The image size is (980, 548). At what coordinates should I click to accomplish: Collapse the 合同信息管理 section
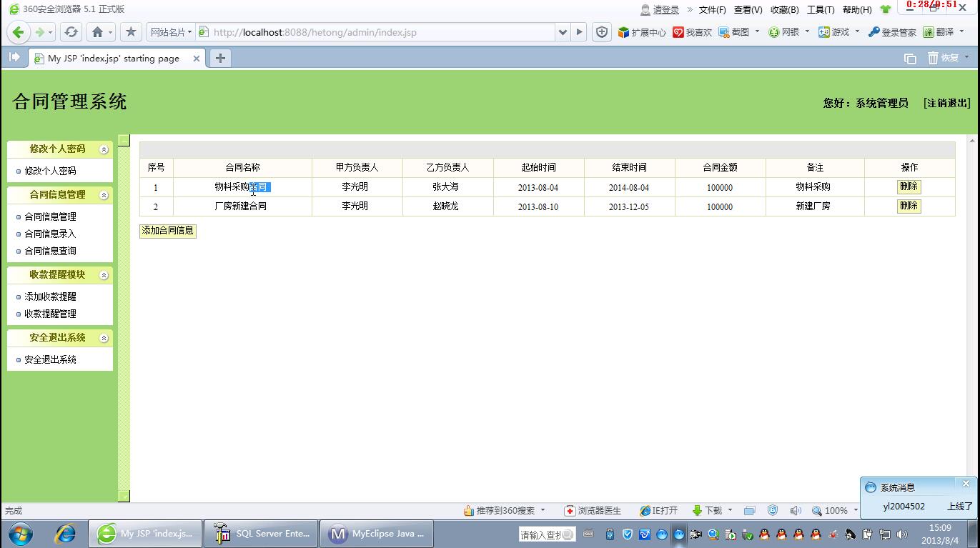(x=104, y=195)
